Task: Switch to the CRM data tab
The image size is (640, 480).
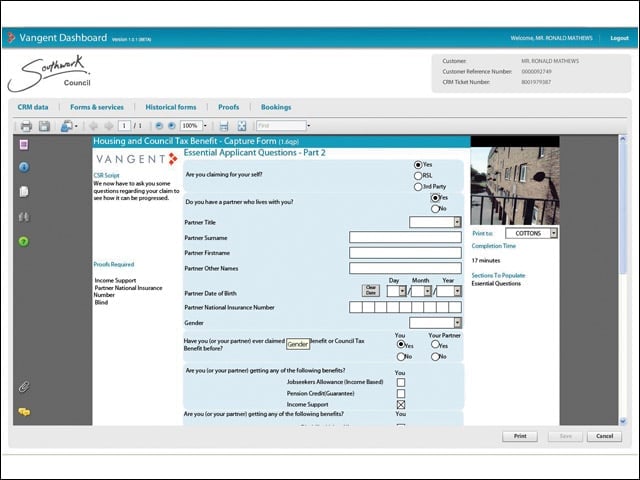Action: (x=33, y=107)
